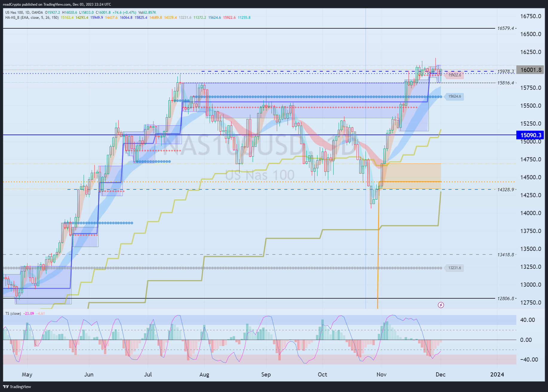Click the low value L15833.0
Screen dimensions: 548x392
(x=86, y=13)
